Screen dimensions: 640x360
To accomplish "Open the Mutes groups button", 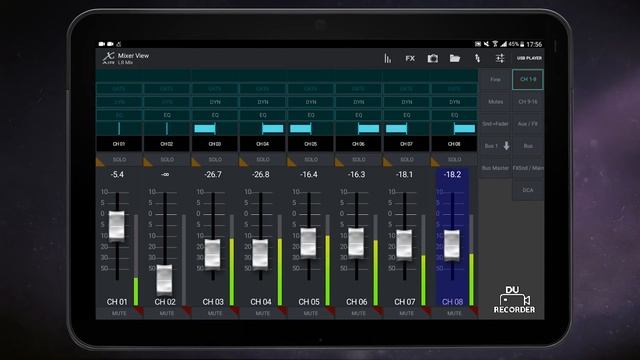I will click(x=495, y=102).
